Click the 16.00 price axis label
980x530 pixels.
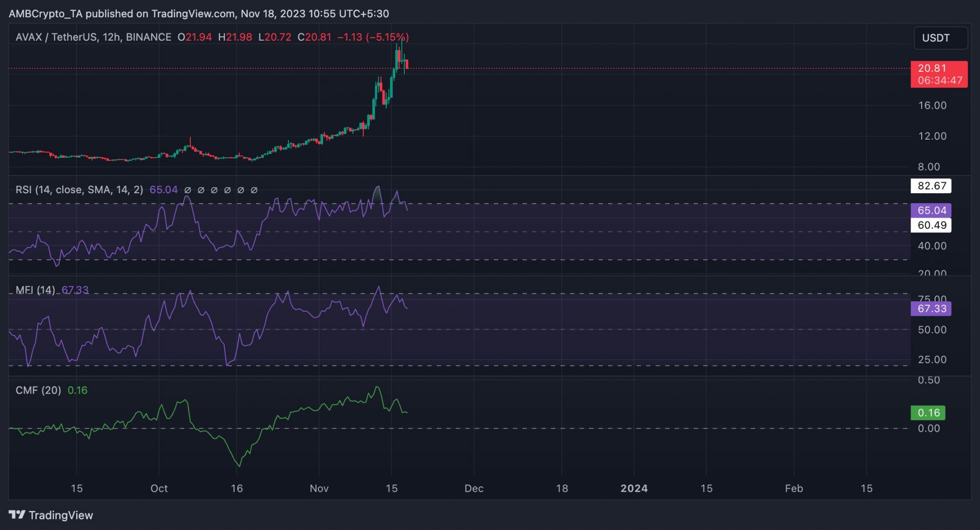[932, 105]
